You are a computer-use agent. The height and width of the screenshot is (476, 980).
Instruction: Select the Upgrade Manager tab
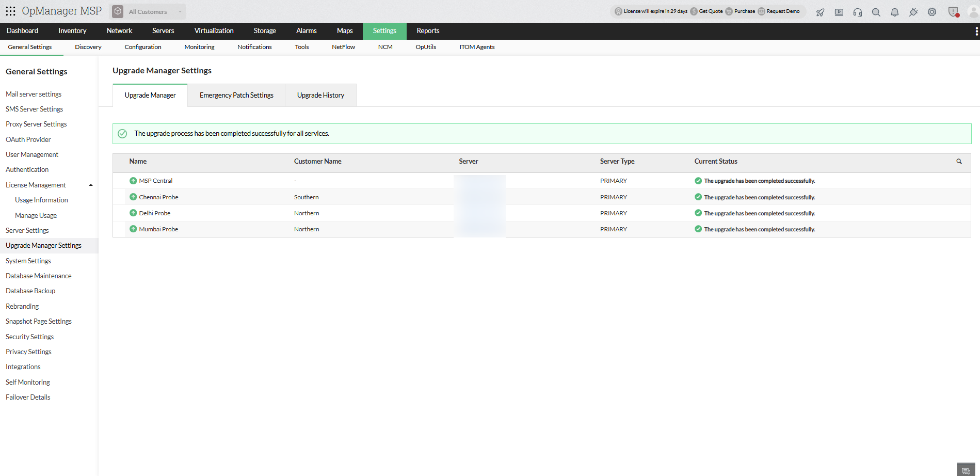(150, 96)
